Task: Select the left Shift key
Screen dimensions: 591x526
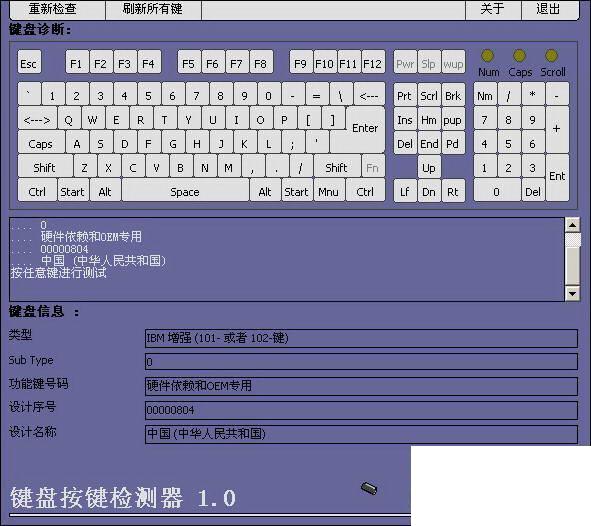Action: point(45,167)
